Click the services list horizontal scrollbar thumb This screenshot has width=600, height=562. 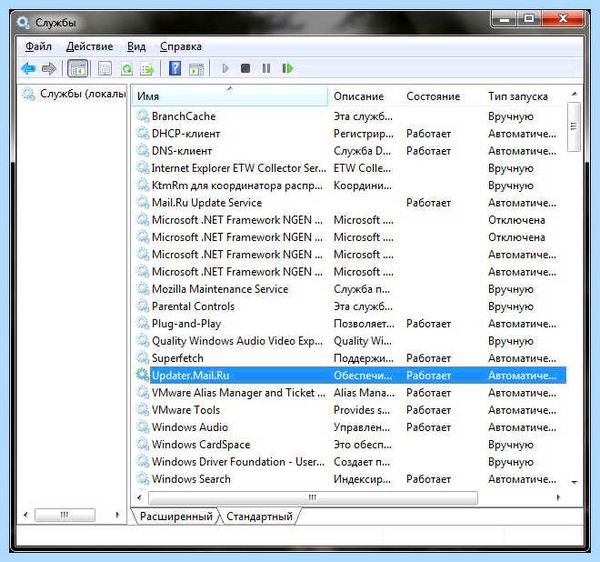[313, 497]
